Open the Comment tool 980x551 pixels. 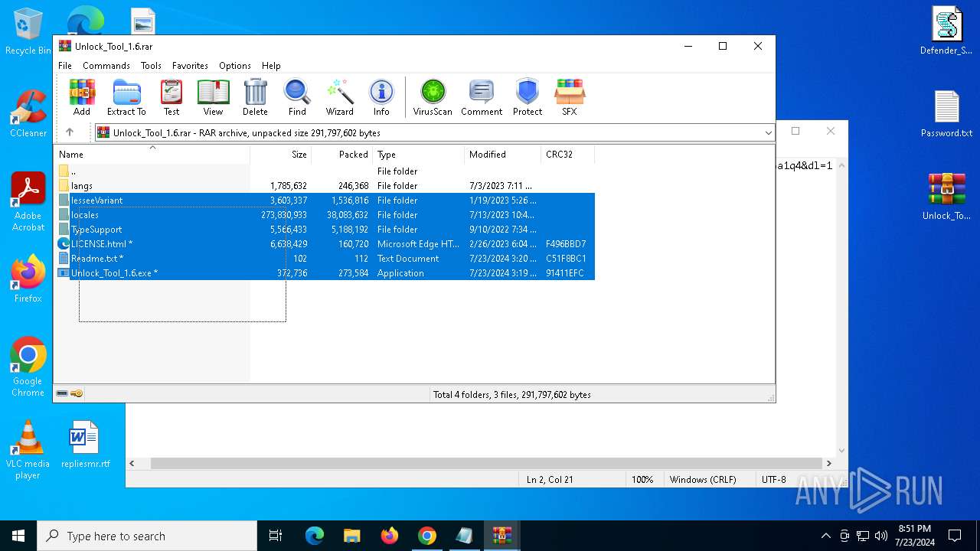pos(482,97)
